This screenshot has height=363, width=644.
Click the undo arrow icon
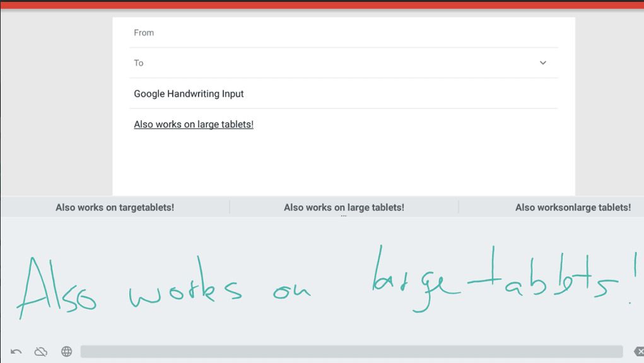click(x=16, y=352)
